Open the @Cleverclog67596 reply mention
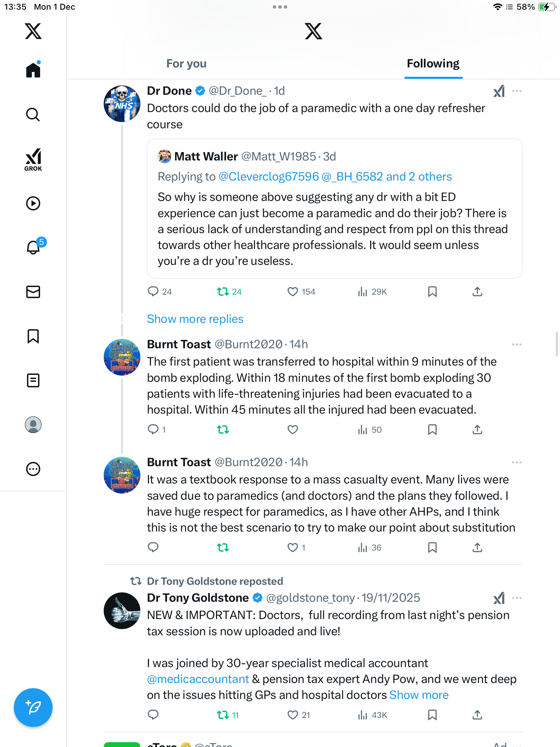Image resolution: width=560 pixels, height=747 pixels. (x=269, y=177)
